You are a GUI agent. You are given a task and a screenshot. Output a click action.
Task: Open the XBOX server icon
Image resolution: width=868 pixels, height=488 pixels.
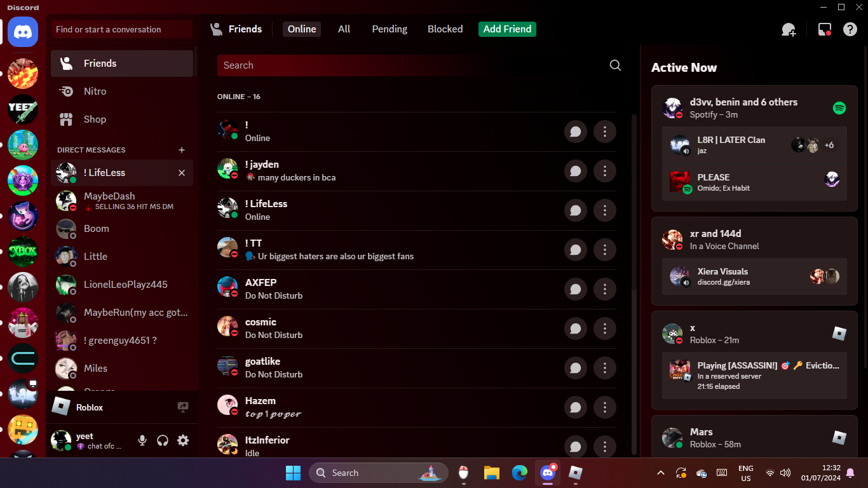coord(23,252)
